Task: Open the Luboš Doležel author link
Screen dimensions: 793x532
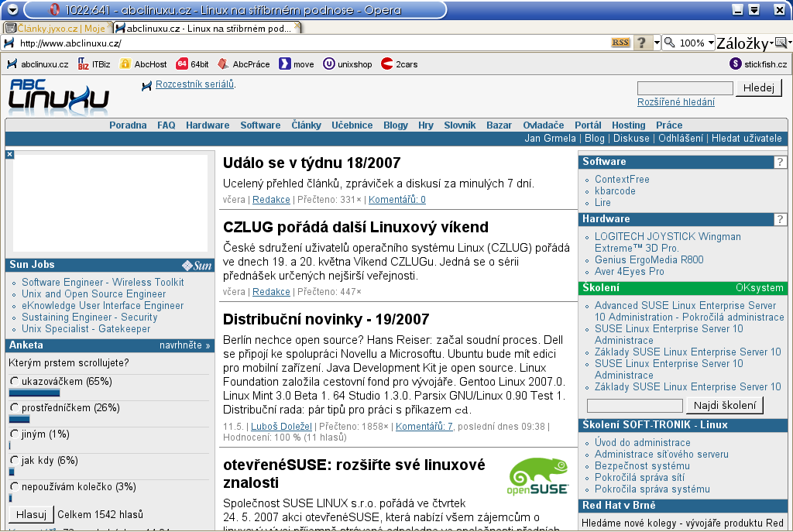Action: click(x=281, y=427)
